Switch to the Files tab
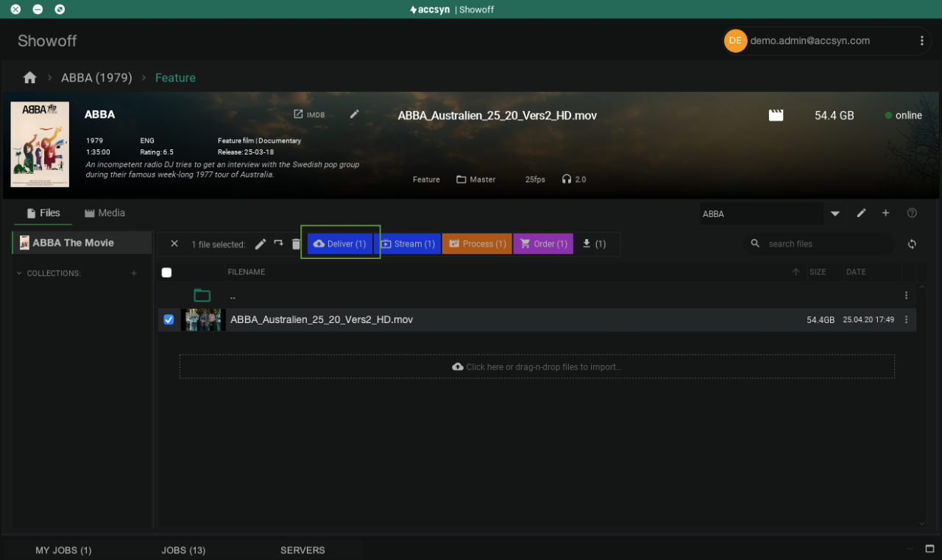Screen dimensions: 942x560 tap(43, 213)
